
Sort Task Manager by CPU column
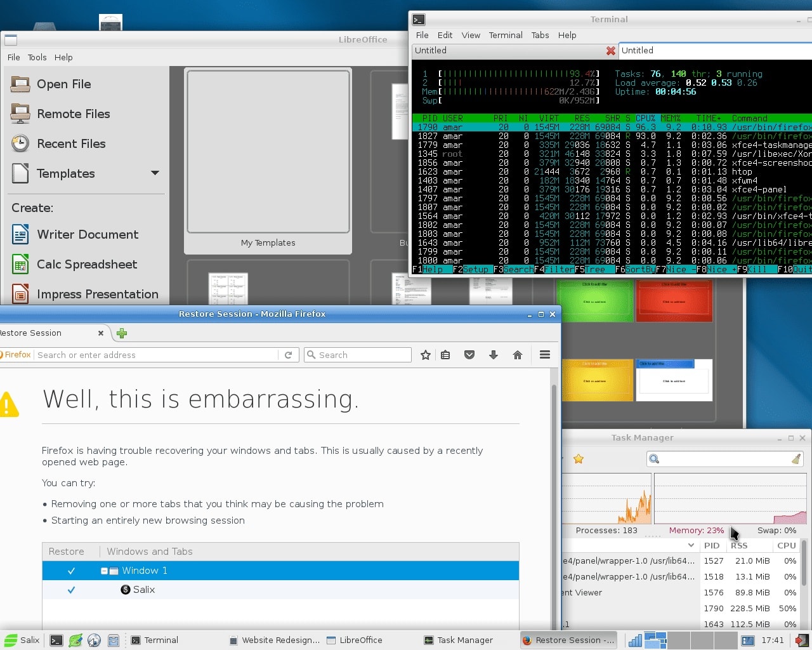pyautogui.click(x=787, y=545)
